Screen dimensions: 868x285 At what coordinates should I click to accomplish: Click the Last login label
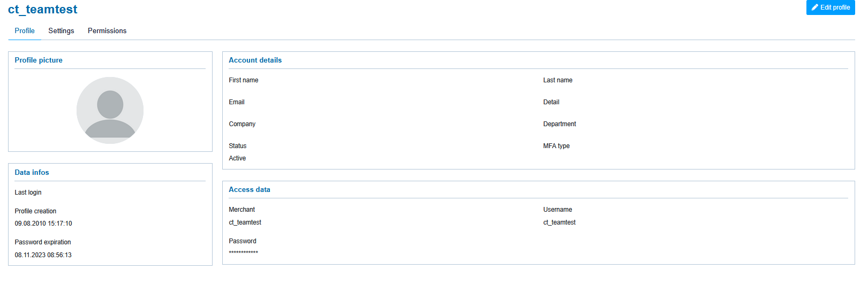tap(28, 192)
